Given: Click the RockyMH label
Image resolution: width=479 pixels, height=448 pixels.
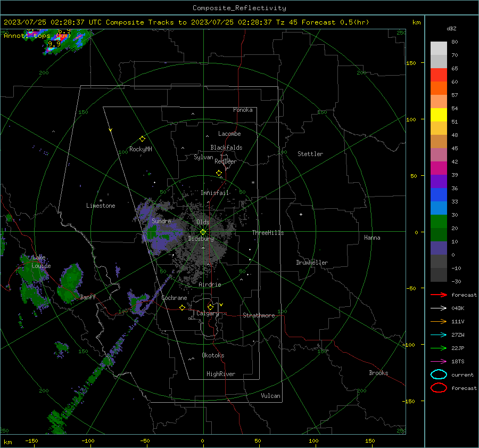Looking at the screenshot, I should (141, 149).
